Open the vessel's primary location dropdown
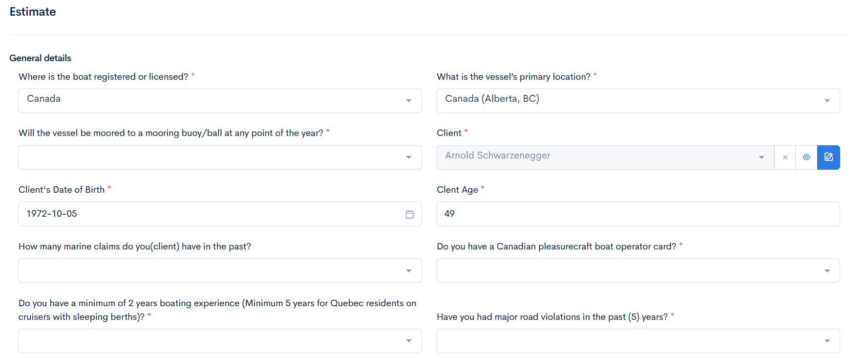This screenshot has width=868, height=358. tap(638, 101)
